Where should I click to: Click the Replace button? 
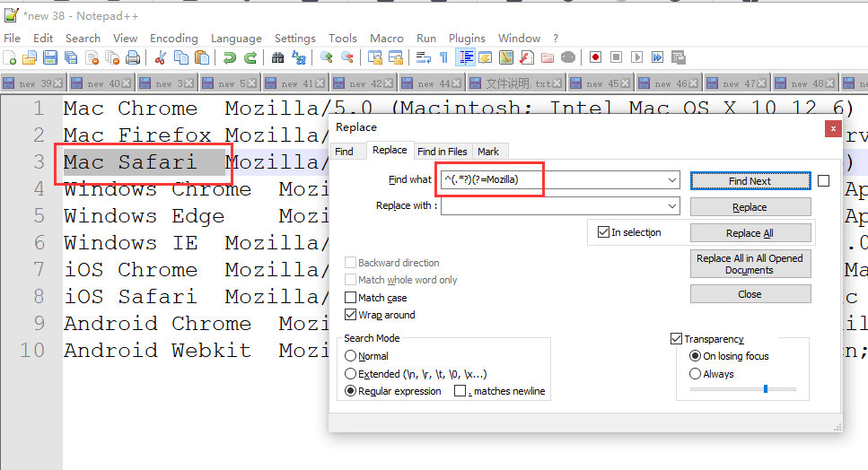pos(750,207)
